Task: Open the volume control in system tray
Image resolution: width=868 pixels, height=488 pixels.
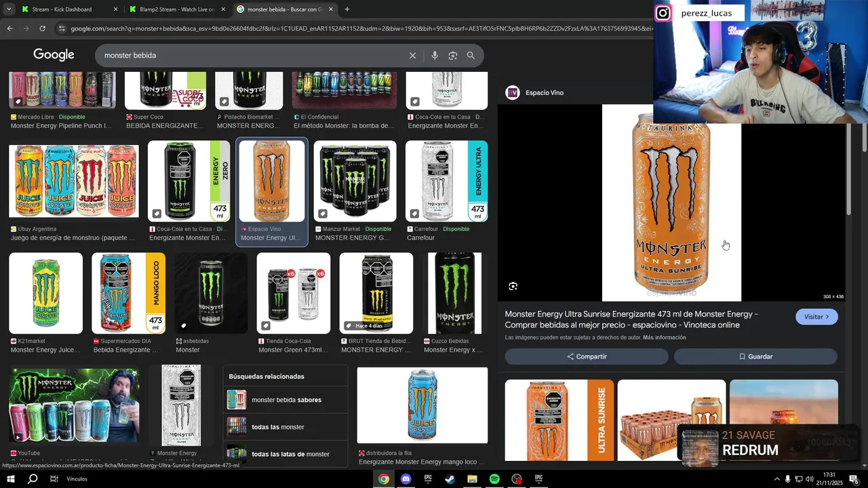Action: [810, 479]
